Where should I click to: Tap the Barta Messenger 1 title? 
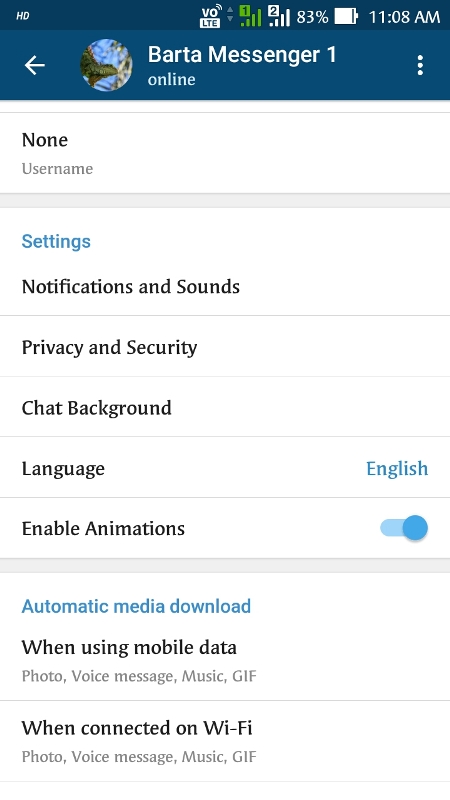(x=242, y=55)
